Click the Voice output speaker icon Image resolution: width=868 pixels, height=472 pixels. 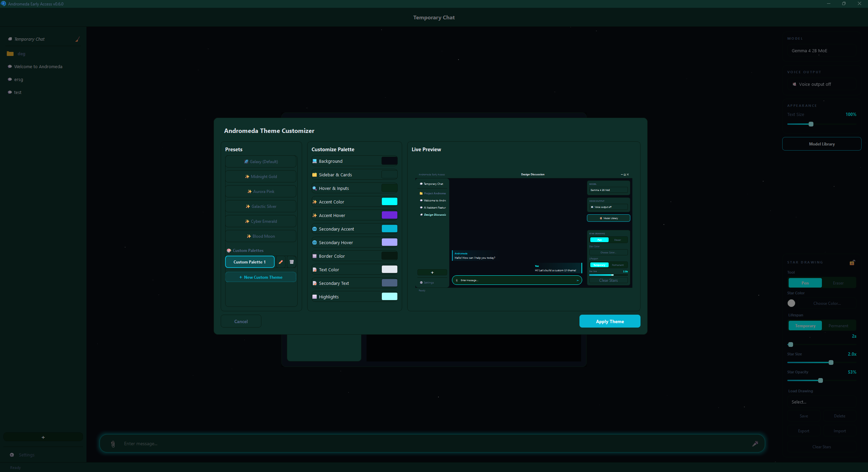tap(794, 84)
